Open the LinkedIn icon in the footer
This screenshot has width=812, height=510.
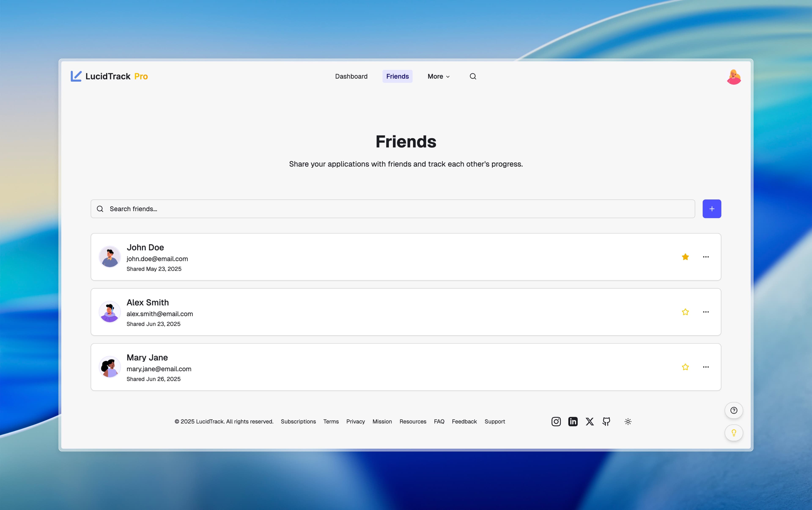click(573, 421)
